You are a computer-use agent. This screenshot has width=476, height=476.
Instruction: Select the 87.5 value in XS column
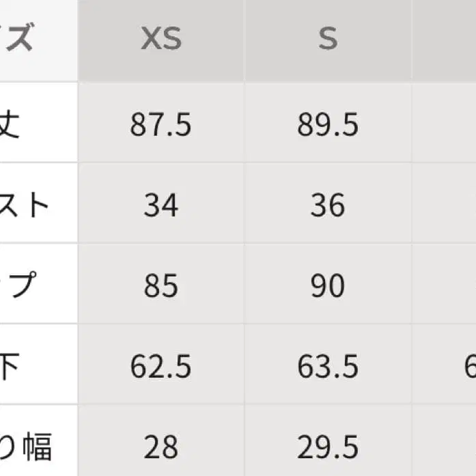(161, 125)
